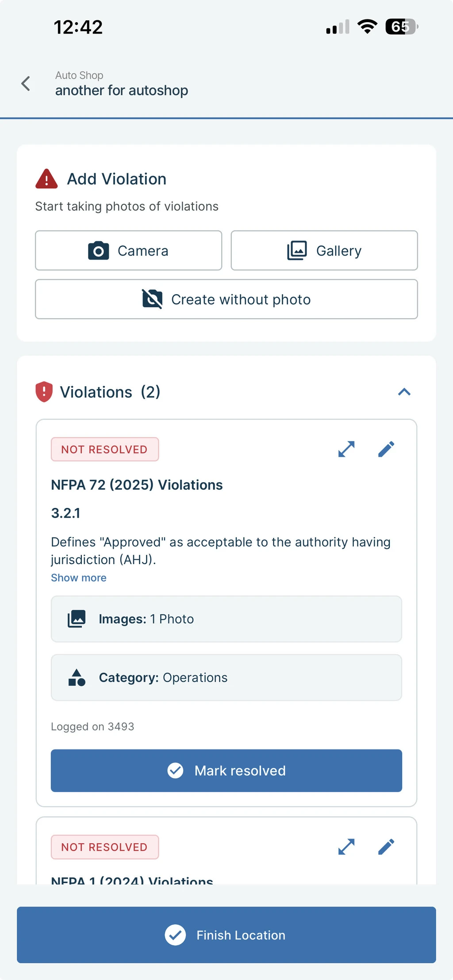Screen dimensions: 453x980
Task: Tap the NOT RESOLVED badge on first violation
Action: coord(105,450)
